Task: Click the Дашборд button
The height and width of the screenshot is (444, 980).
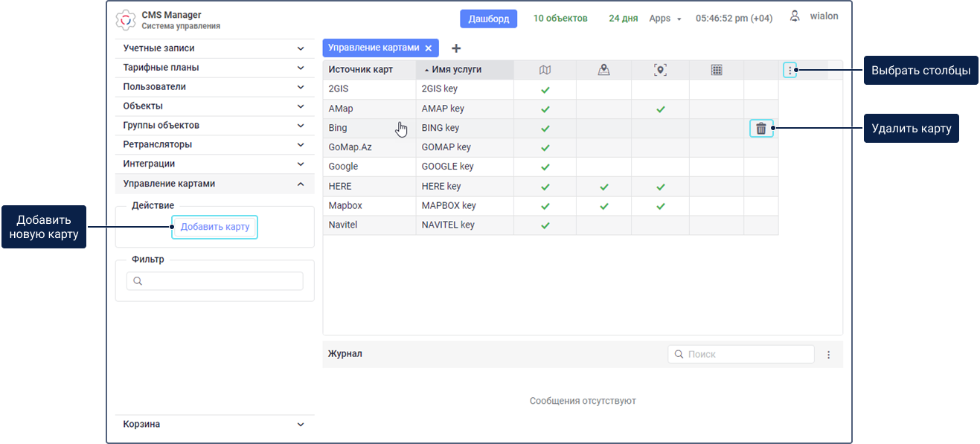Action: coord(488,19)
